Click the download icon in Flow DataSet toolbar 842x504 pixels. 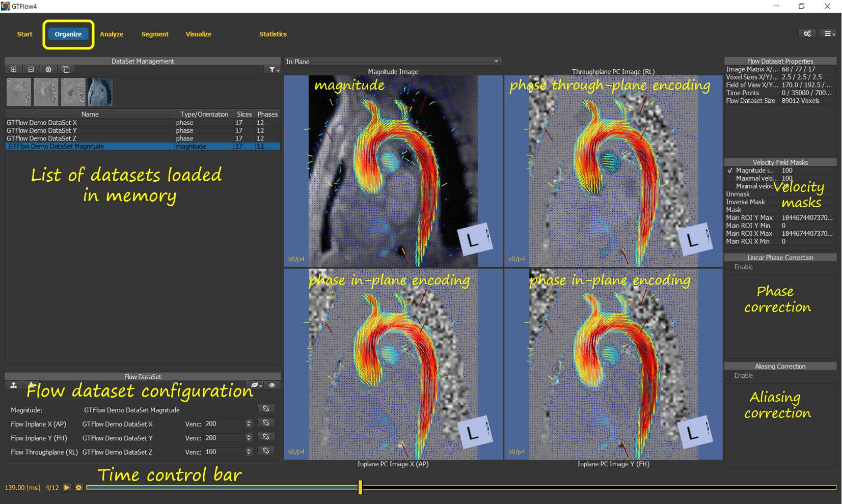click(32, 385)
